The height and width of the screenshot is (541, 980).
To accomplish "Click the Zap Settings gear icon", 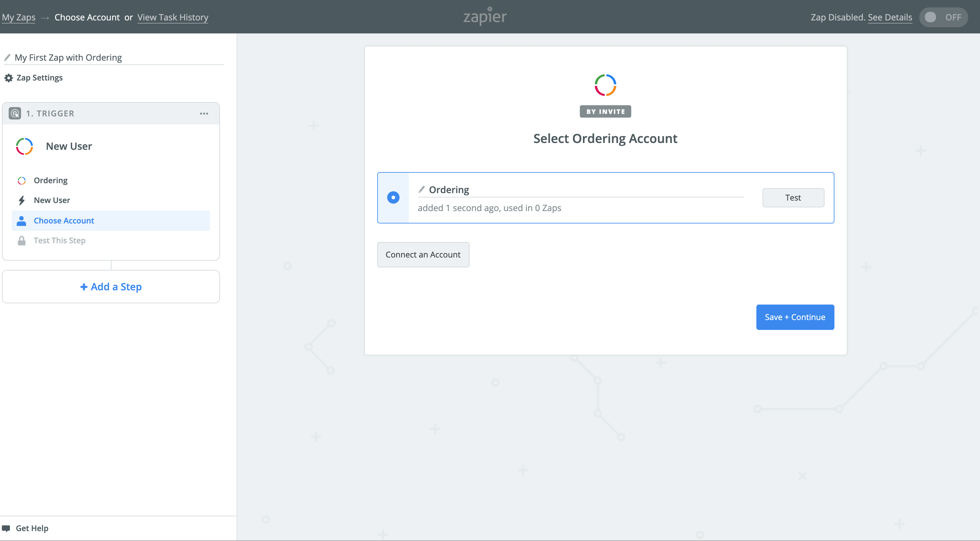I will point(8,78).
